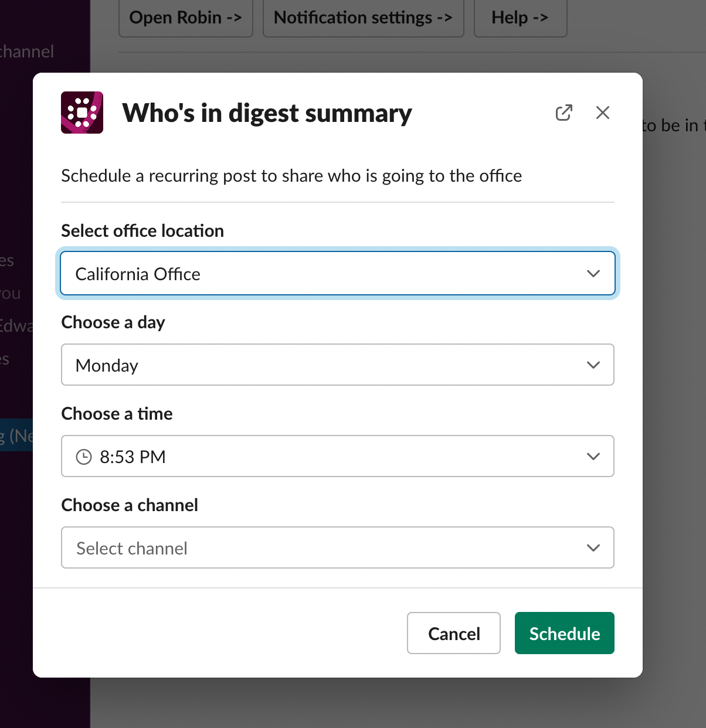Close the Who's in digest summary dialog
The image size is (706, 728).
coord(603,113)
